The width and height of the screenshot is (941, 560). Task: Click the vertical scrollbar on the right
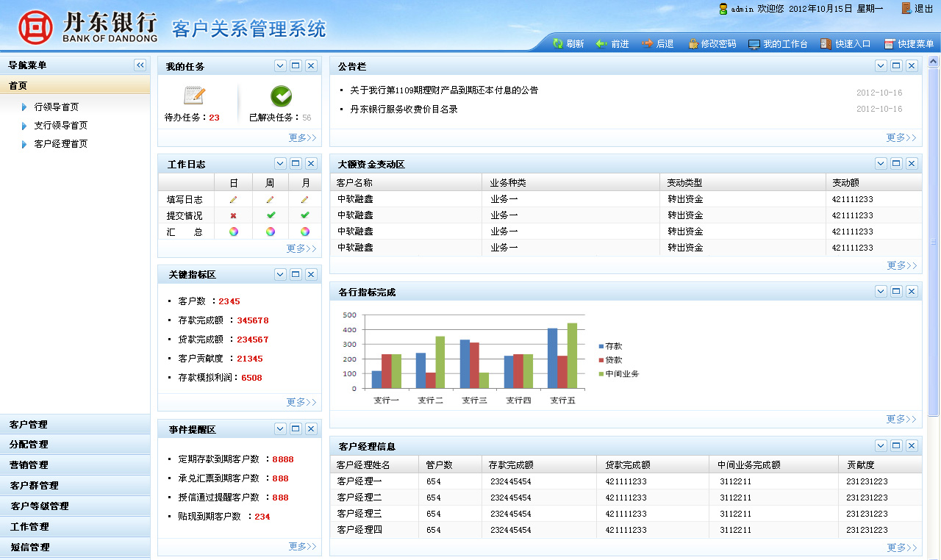point(934,241)
